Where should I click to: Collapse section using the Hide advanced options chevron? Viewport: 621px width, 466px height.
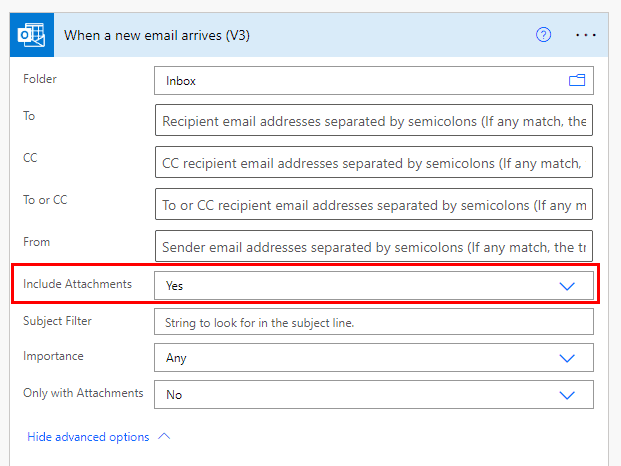164,436
